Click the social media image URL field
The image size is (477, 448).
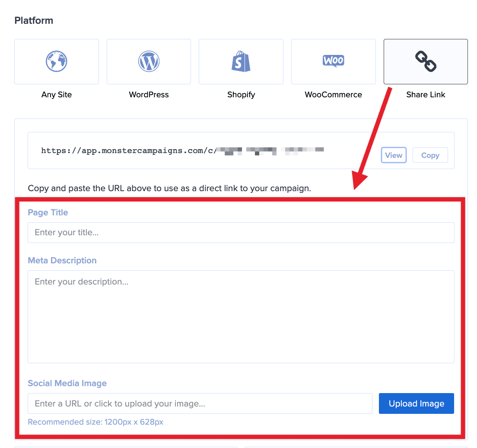coord(200,403)
